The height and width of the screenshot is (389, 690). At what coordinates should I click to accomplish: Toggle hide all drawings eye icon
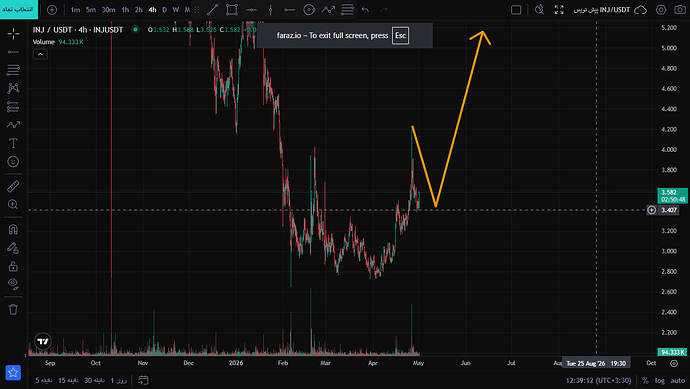click(x=13, y=284)
